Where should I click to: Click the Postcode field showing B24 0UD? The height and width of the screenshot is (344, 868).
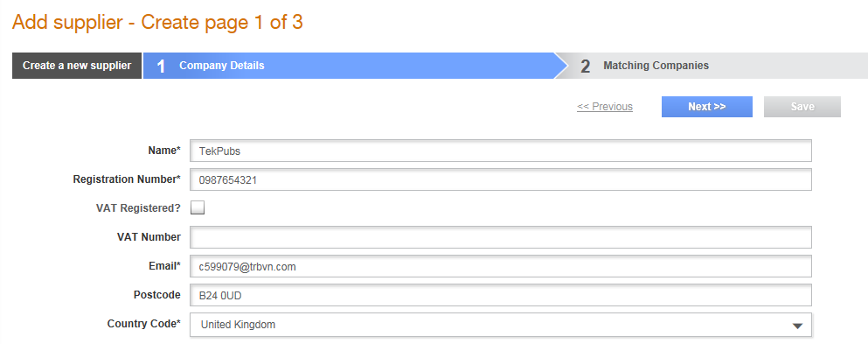click(500, 295)
